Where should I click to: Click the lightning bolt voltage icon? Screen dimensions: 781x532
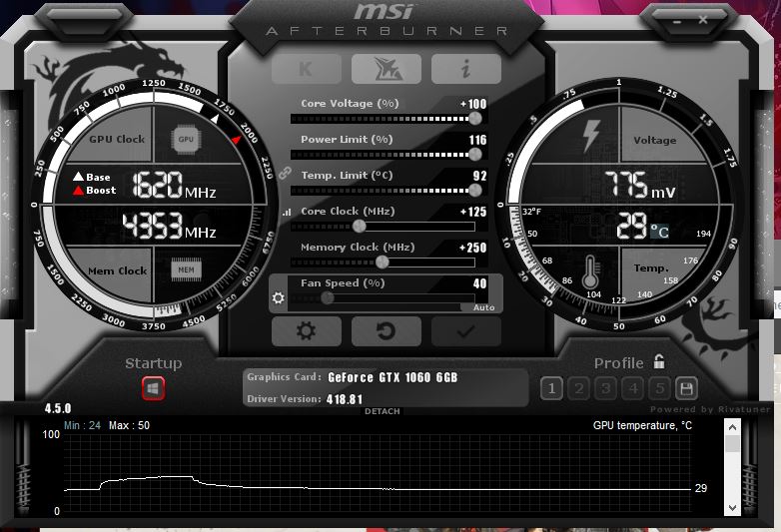coord(591,136)
